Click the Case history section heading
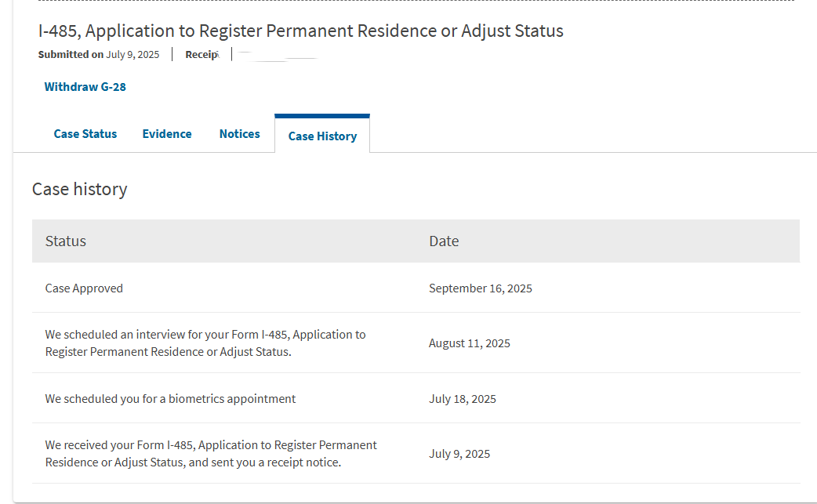 coord(79,189)
